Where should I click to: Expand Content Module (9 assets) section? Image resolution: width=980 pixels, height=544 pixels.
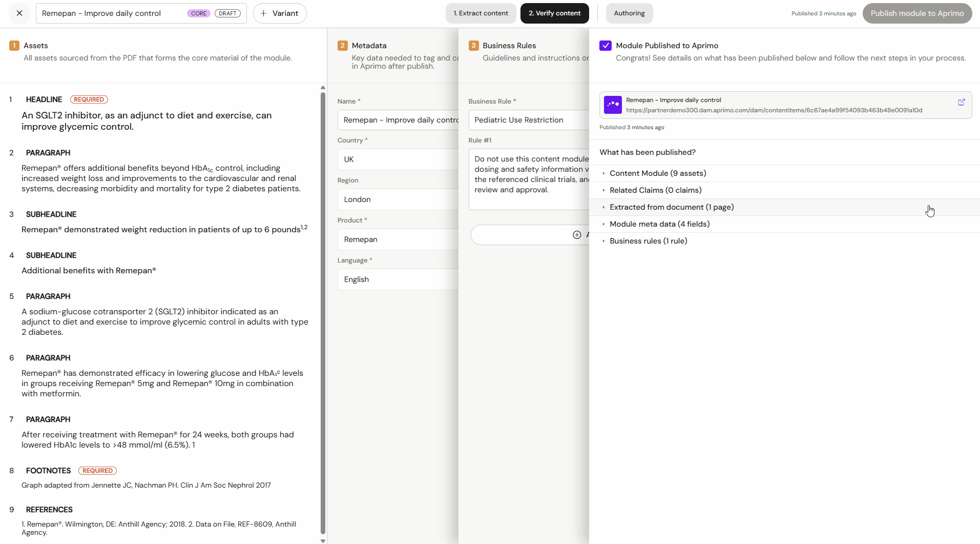tap(784, 173)
